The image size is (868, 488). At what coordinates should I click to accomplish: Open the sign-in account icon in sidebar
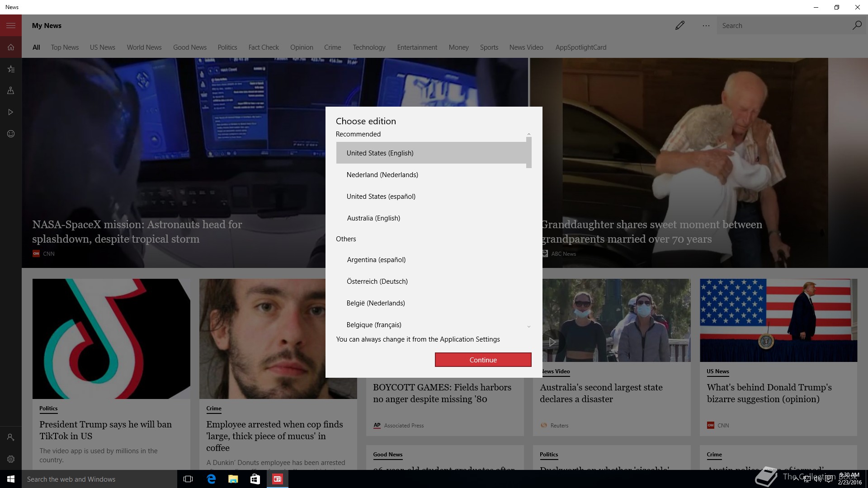11,437
